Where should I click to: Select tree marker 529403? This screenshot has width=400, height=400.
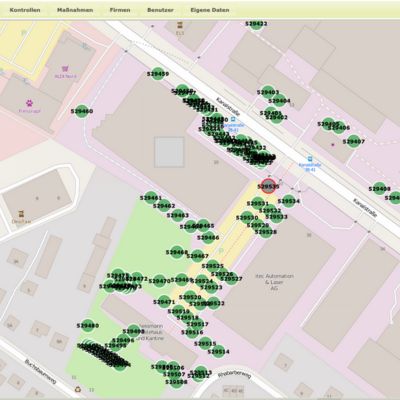(x=268, y=92)
